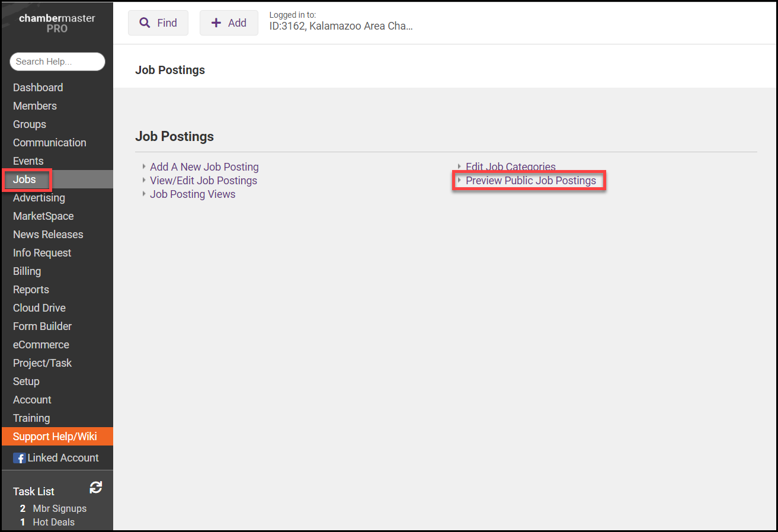Viewport: 778px width, 532px height.
Task: Click the Task List refresh icon
Action: pyautogui.click(x=96, y=488)
